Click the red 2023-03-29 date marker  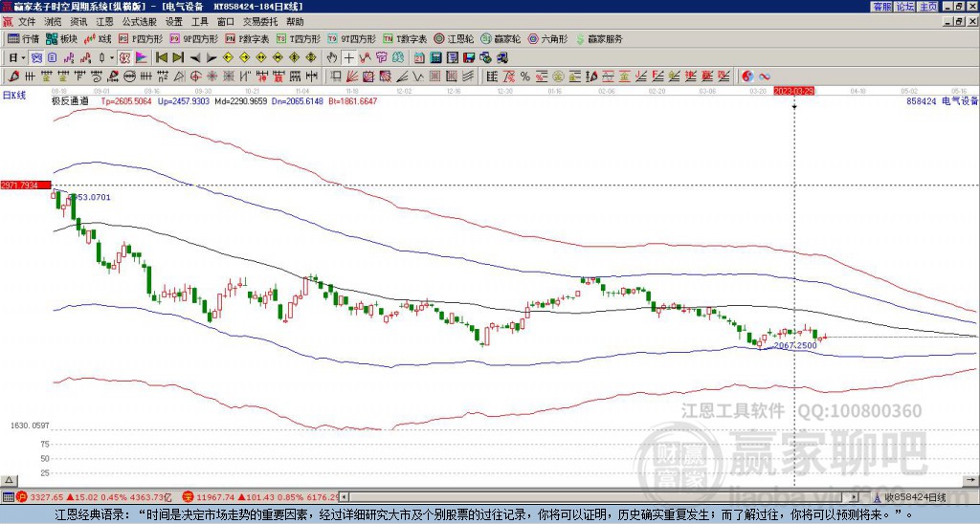coord(795,91)
